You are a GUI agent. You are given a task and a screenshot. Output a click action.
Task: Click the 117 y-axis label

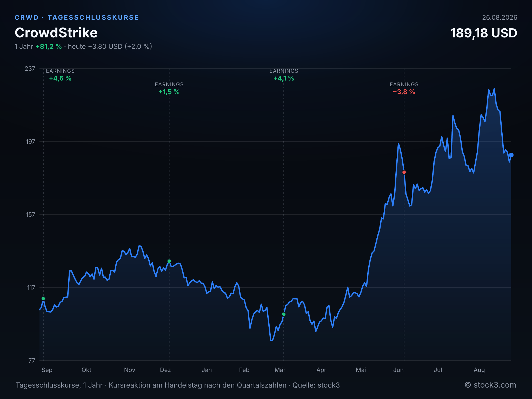31,288
